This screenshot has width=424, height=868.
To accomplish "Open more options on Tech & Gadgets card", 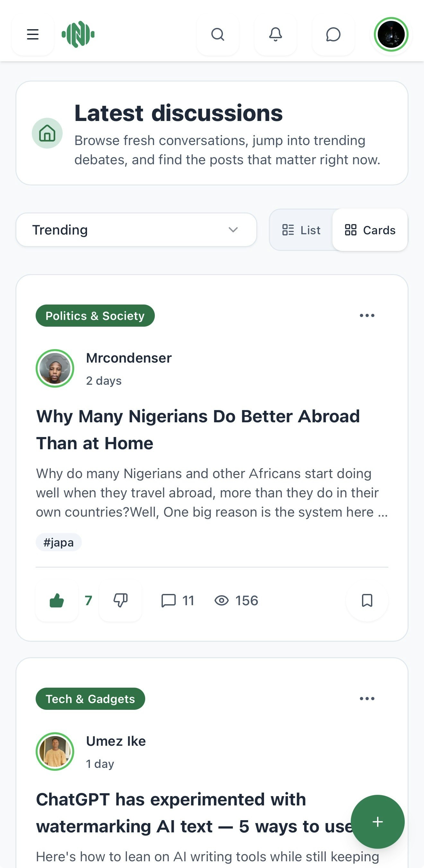I will pos(367,699).
